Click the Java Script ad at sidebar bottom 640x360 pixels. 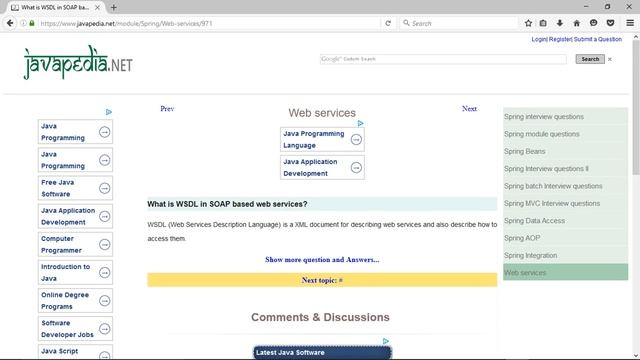click(x=75, y=352)
